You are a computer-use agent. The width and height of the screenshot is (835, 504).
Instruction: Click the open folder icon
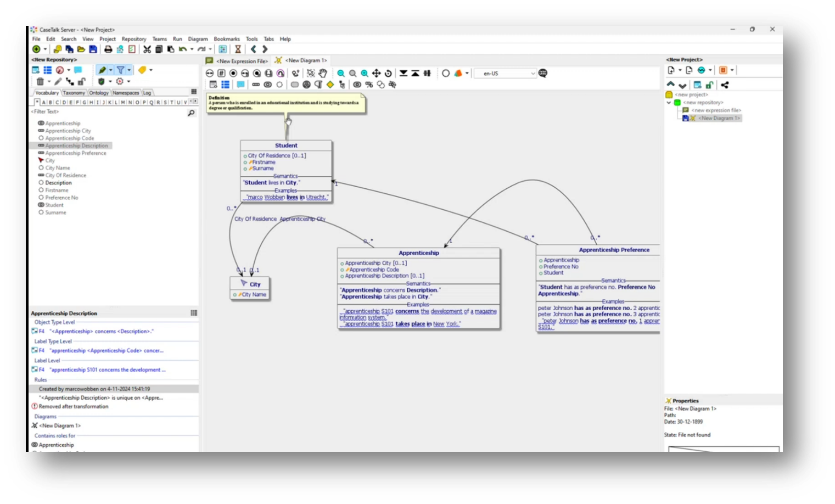tap(81, 49)
